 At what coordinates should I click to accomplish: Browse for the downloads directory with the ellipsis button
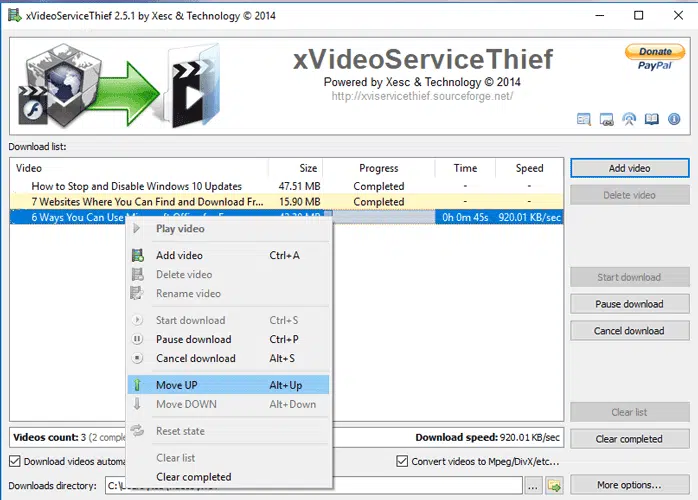point(533,486)
